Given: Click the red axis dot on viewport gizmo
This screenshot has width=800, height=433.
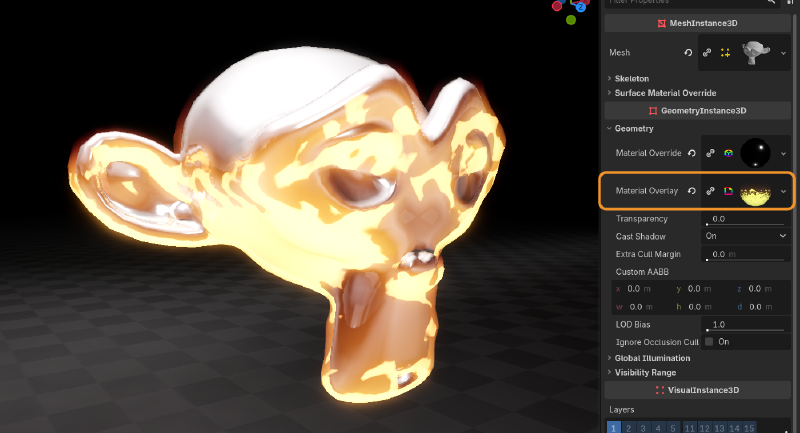Looking at the screenshot, I should point(557,6).
